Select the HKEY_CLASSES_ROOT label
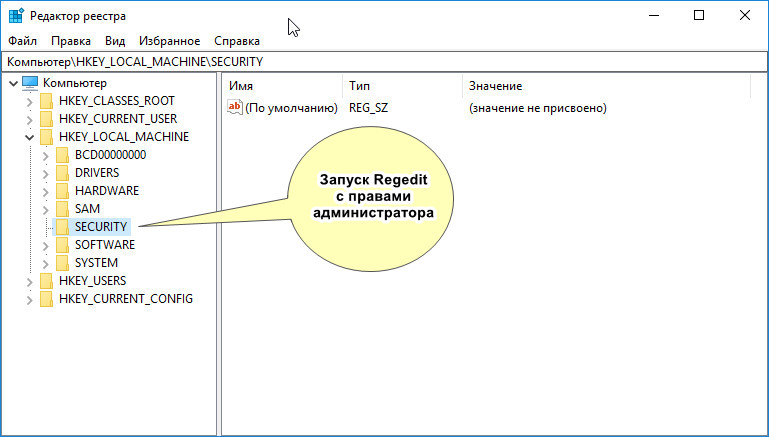This screenshot has height=437, width=769. (117, 101)
